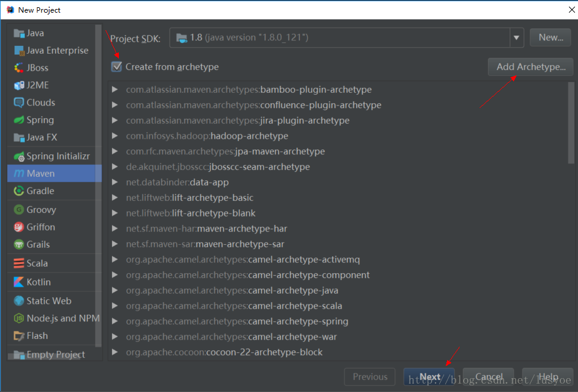The width and height of the screenshot is (578, 392).
Task: Click the Empty Project folder icon
Action: tap(19, 355)
